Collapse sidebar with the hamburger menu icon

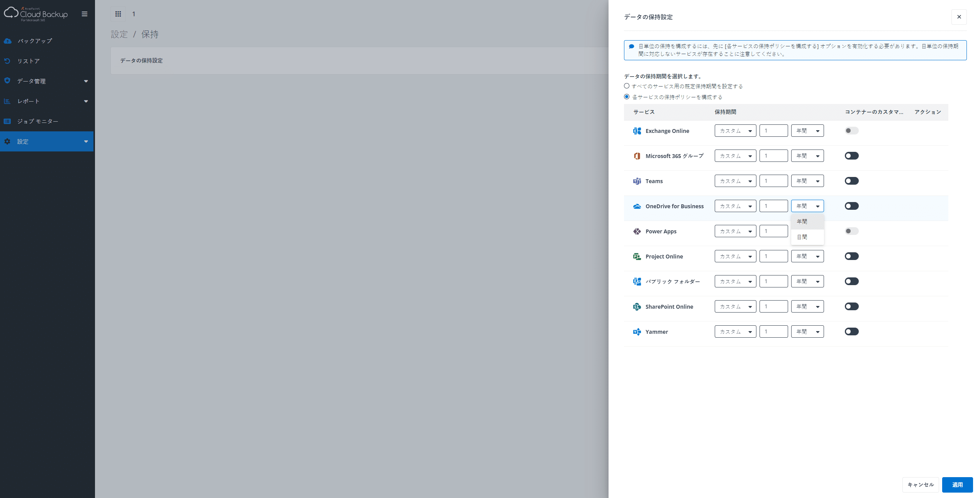point(85,14)
